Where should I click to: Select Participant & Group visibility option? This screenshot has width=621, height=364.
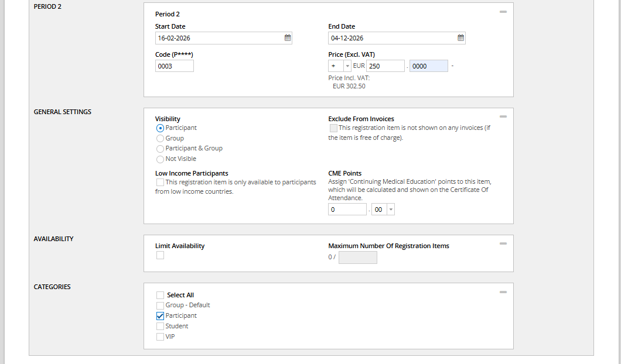click(x=160, y=149)
